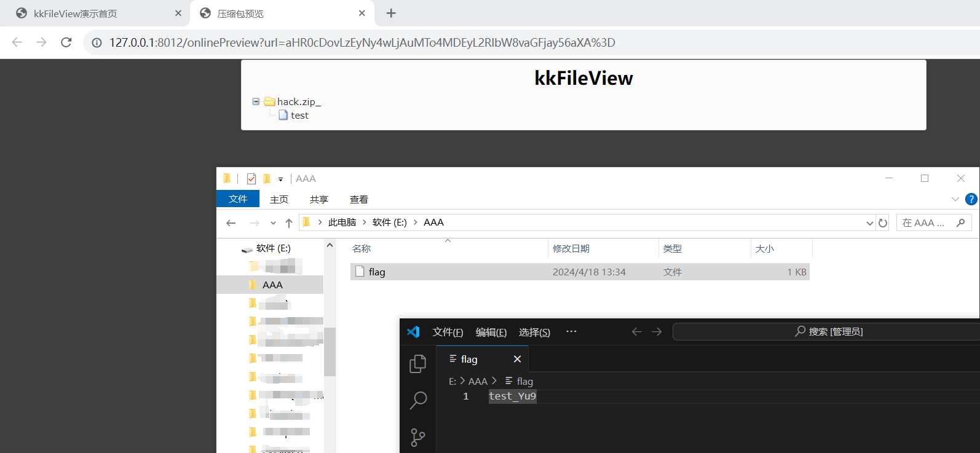Open Explorer help question mark icon
This screenshot has width=980, height=453.
[x=971, y=199]
